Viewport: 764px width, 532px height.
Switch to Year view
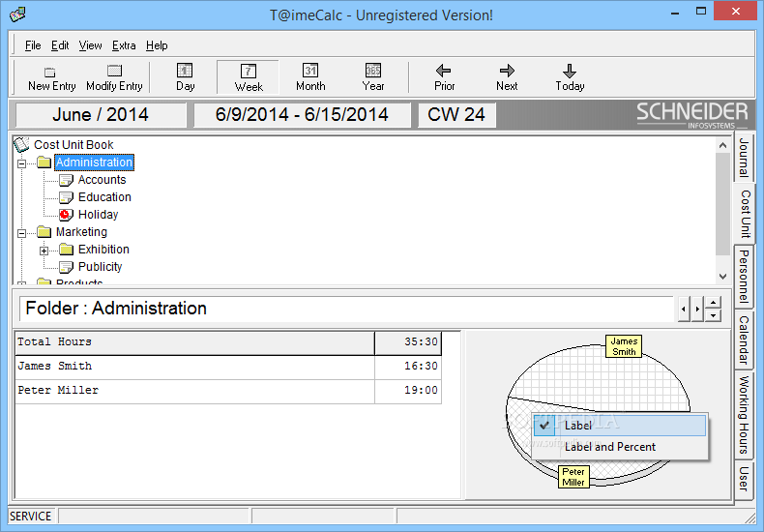[373, 77]
